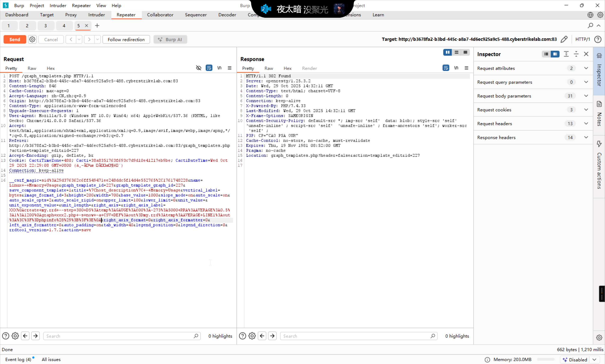Expand the Request body parameters section
This screenshot has height=364, width=605.
586,96
